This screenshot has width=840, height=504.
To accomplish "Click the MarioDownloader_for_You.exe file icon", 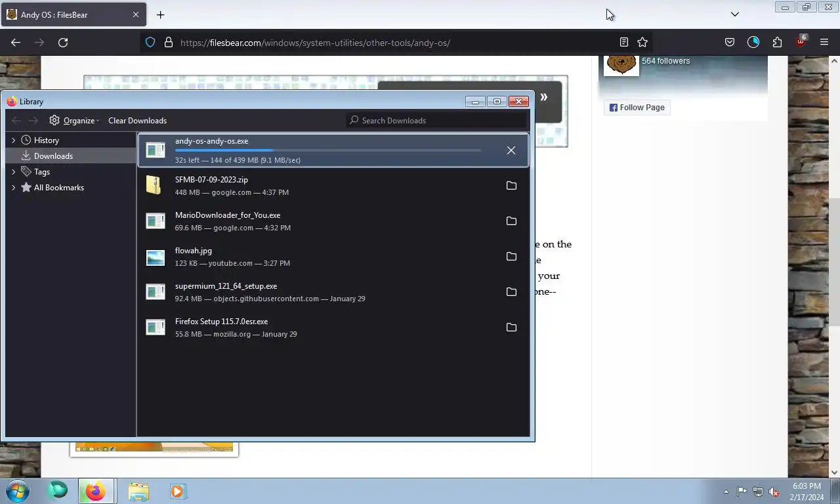I will pos(156,221).
